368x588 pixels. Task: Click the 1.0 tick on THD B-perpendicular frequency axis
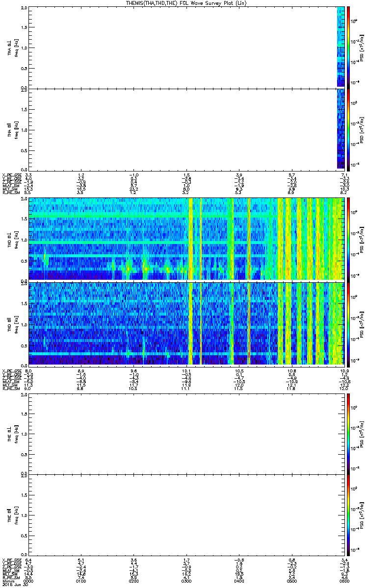tap(25, 239)
